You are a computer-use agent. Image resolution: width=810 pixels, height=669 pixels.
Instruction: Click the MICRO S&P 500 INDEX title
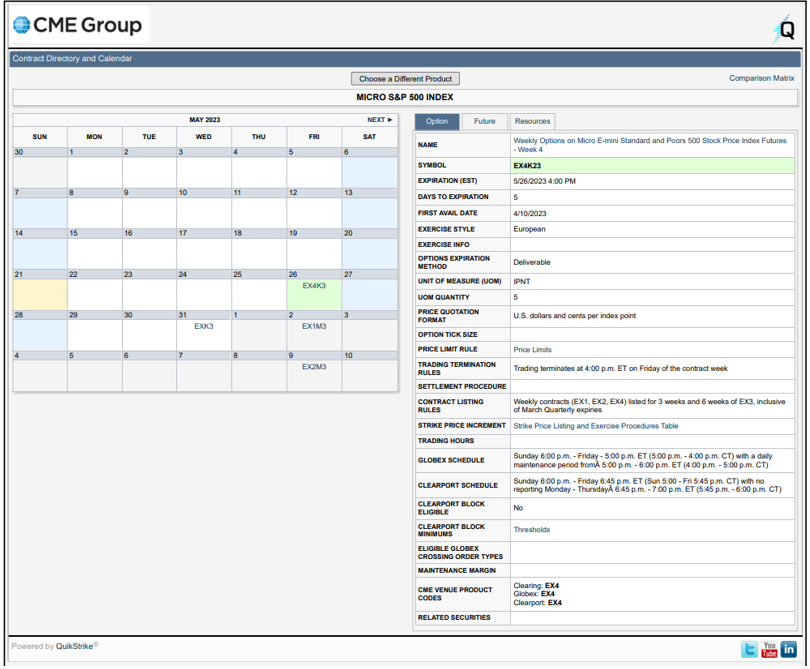pyautogui.click(x=405, y=97)
